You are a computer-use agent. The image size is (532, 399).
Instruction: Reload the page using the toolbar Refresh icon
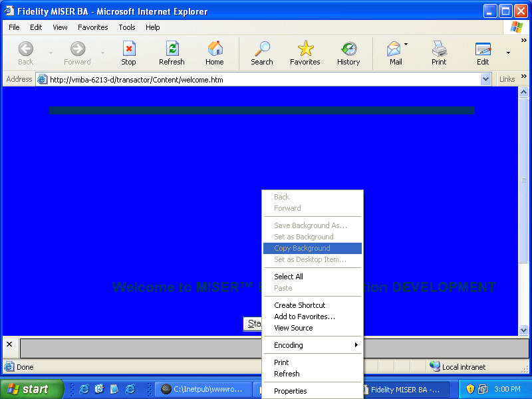(x=172, y=49)
